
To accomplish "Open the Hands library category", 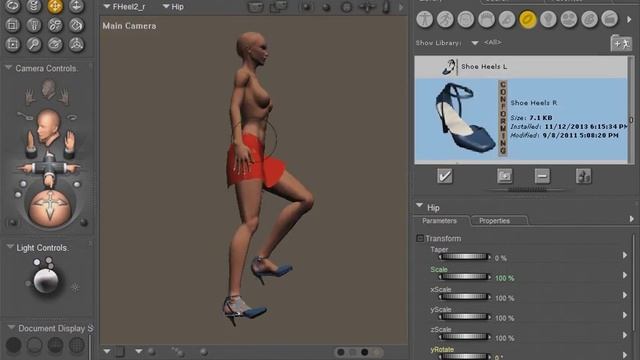I will coord(507,19).
